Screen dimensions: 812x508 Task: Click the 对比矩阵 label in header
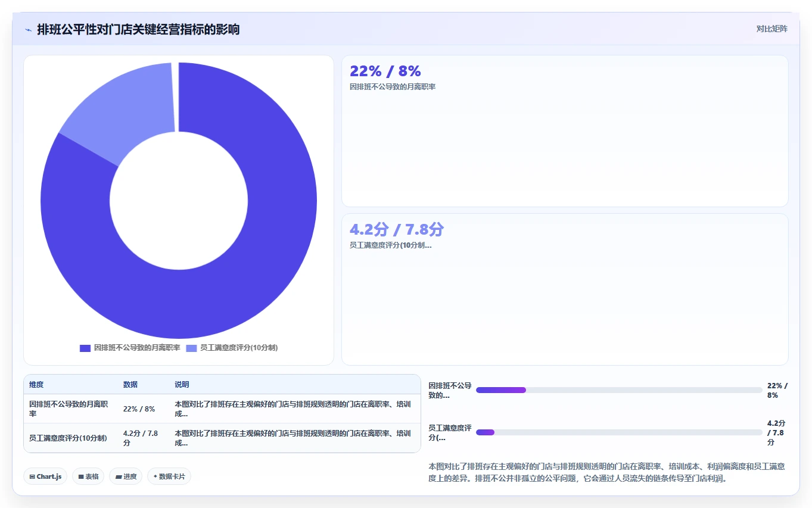pyautogui.click(x=771, y=29)
